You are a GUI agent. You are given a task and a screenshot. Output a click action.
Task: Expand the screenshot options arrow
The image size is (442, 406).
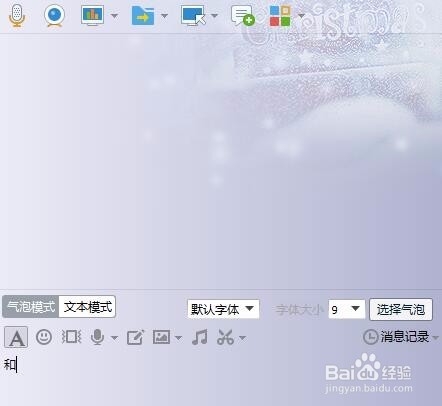tap(243, 338)
